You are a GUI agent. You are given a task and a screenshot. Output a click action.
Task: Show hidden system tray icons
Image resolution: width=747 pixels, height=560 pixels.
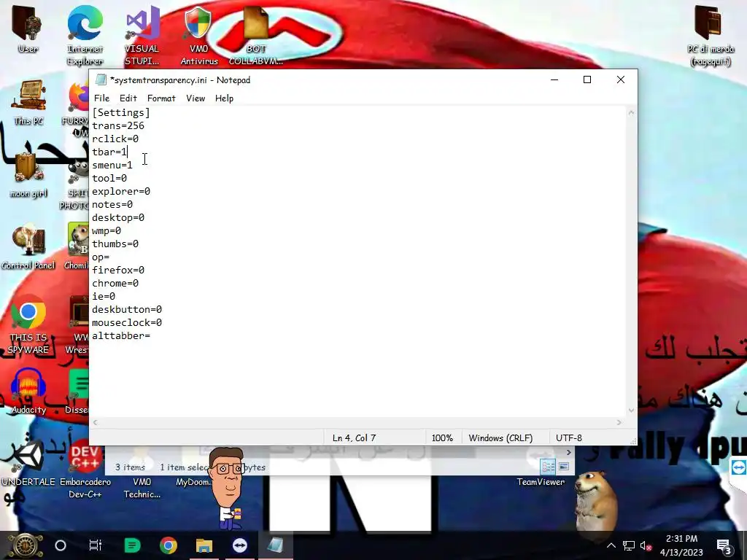(611, 545)
